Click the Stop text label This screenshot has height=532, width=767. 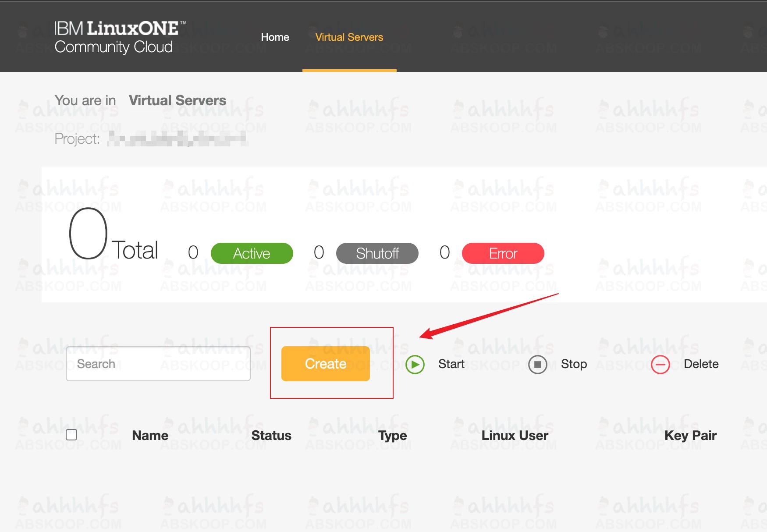(x=574, y=364)
